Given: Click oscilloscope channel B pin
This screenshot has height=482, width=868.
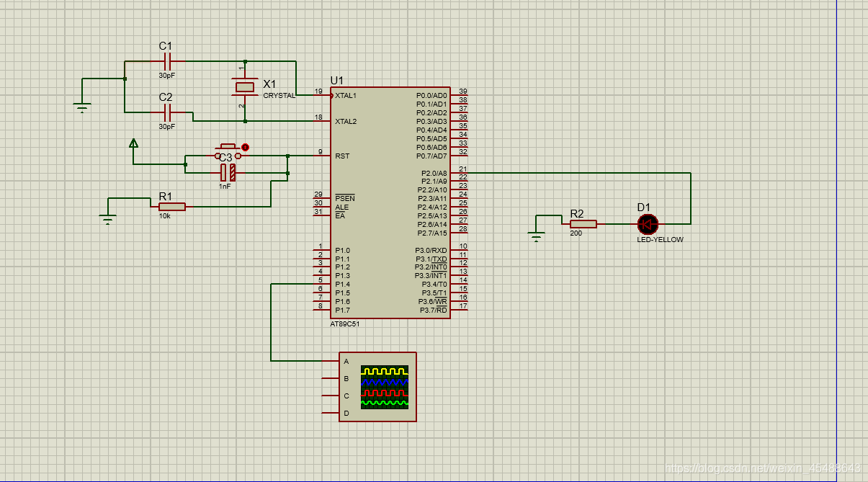Looking at the screenshot, I should point(331,378).
